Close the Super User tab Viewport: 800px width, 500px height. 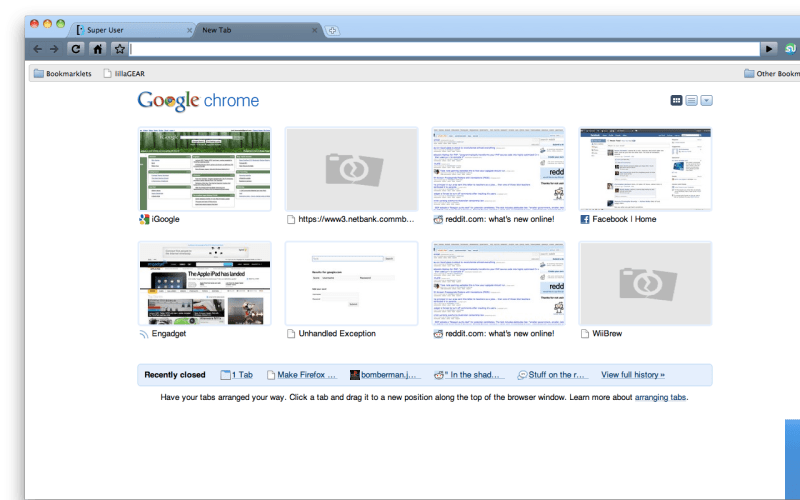click(x=189, y=31)
